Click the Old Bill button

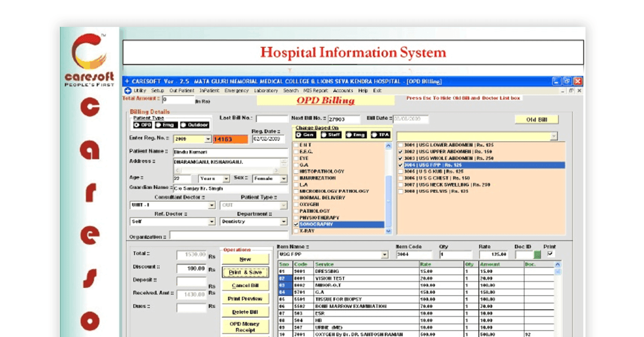(537, 120)
